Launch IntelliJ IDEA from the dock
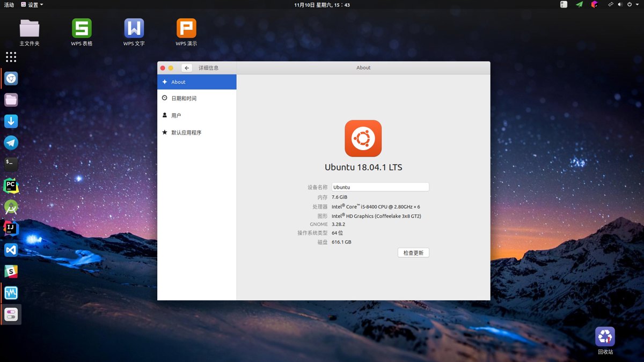The width and height of the screenshot is (644, 362). pyautogui.click(x=11, y=228)
